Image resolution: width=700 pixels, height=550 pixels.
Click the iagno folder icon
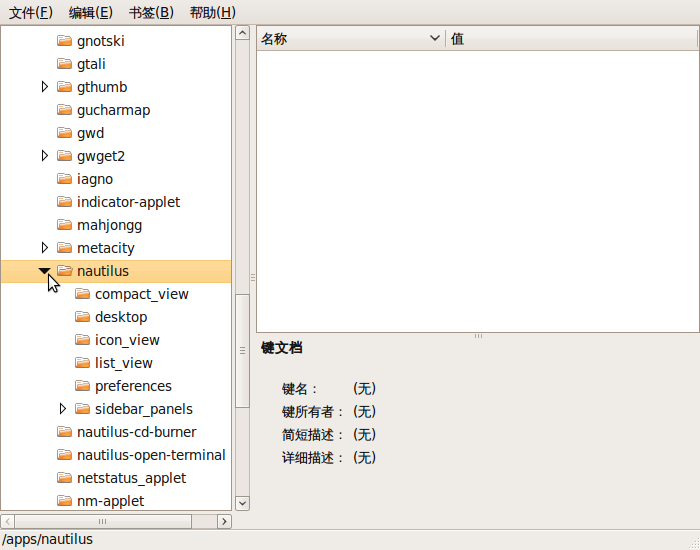(64, 179)
